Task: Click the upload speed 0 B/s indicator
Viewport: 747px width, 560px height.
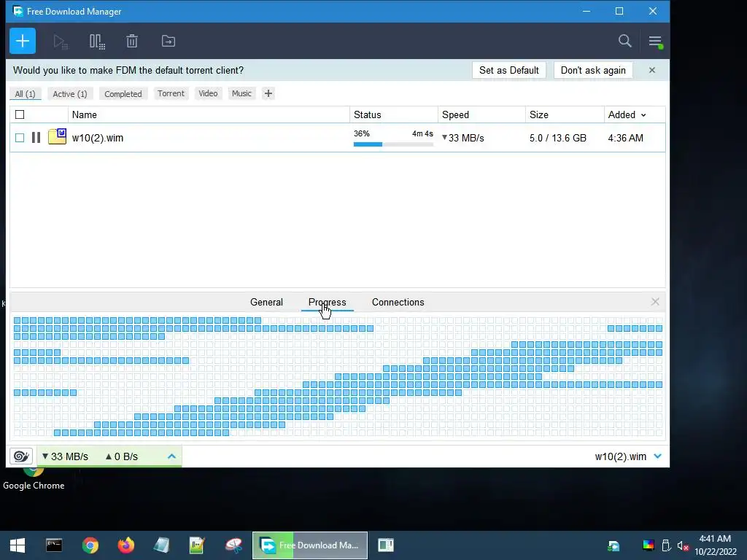Action: click(x=122, y=456)
